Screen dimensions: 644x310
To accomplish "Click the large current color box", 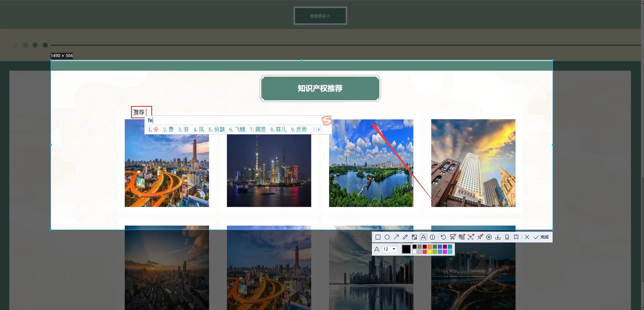I will (406, 249).
